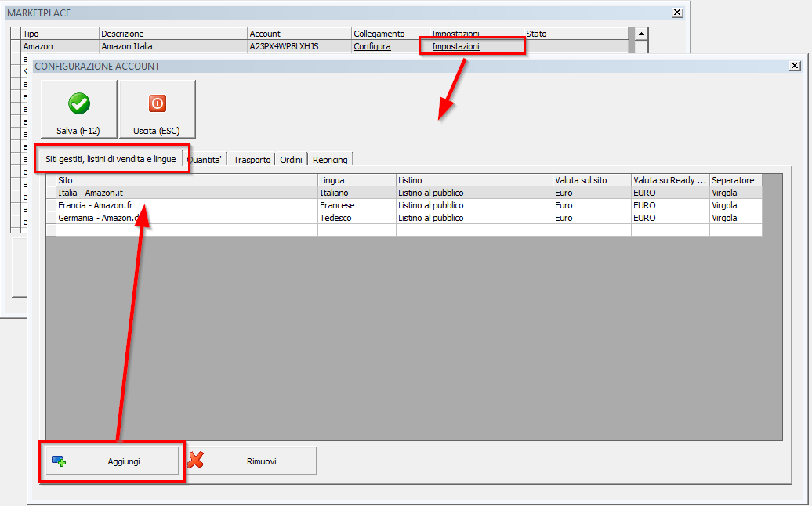Click Listino al pubblico in the Italia row
Image resolution: width=812 pixels, height=506 pixels.
click(474, 193)
